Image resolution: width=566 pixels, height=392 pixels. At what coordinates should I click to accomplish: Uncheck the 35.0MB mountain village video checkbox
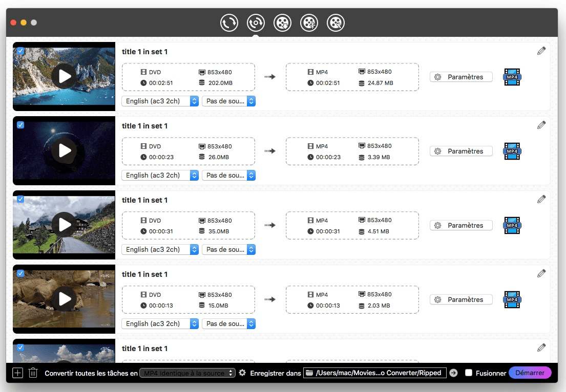pos(20,199)
